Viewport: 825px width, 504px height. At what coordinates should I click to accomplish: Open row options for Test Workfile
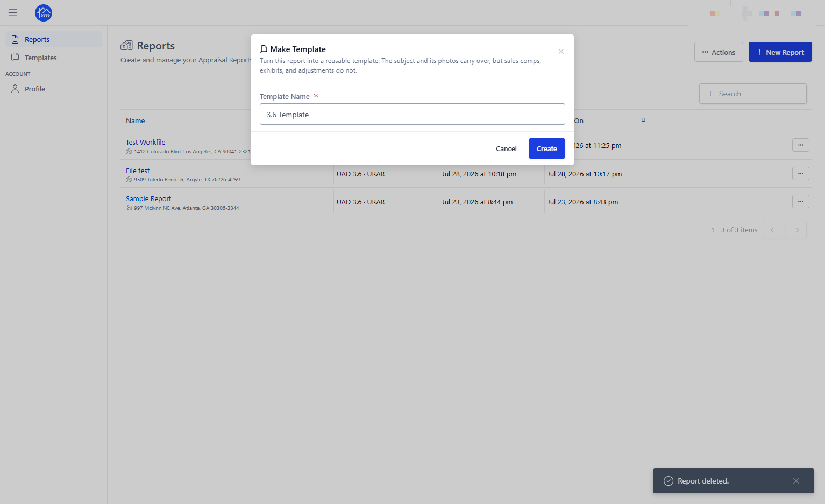pyautogui.click(x=801, y=145)
